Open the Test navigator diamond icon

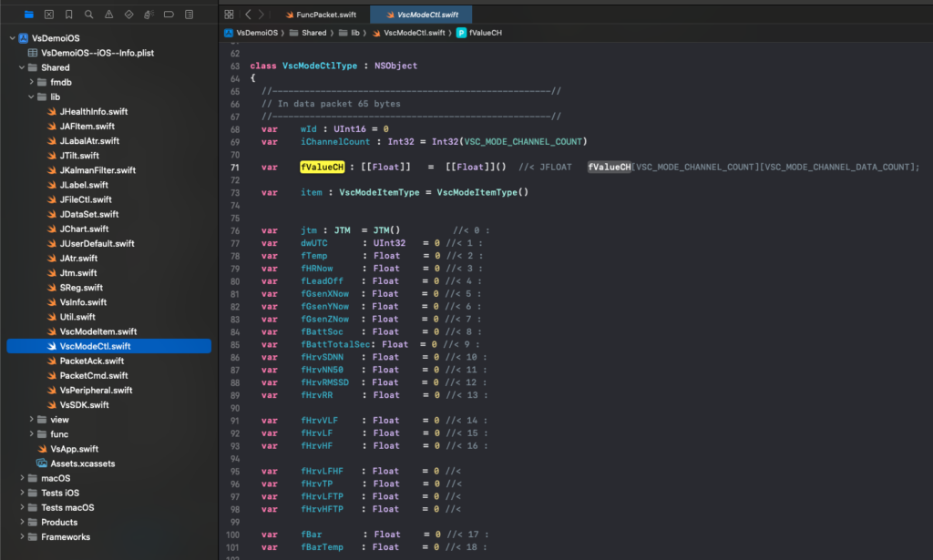128,15
